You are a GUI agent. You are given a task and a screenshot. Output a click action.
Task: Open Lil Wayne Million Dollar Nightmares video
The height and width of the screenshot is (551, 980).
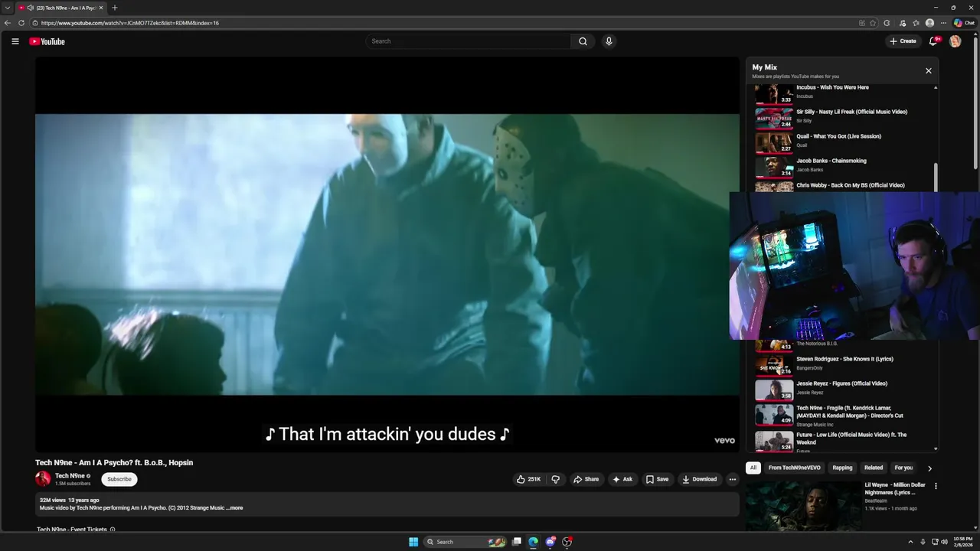coord(895,488)
